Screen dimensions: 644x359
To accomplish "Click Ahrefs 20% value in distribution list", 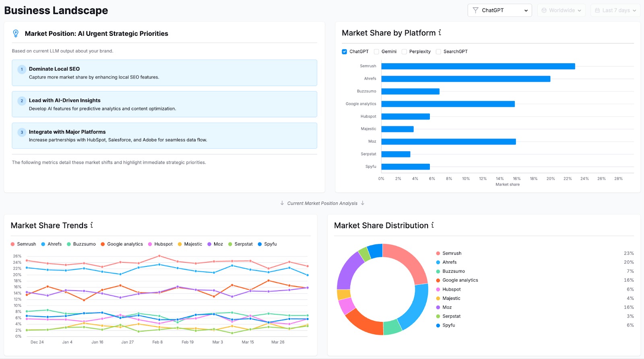I will click(629, 262).
